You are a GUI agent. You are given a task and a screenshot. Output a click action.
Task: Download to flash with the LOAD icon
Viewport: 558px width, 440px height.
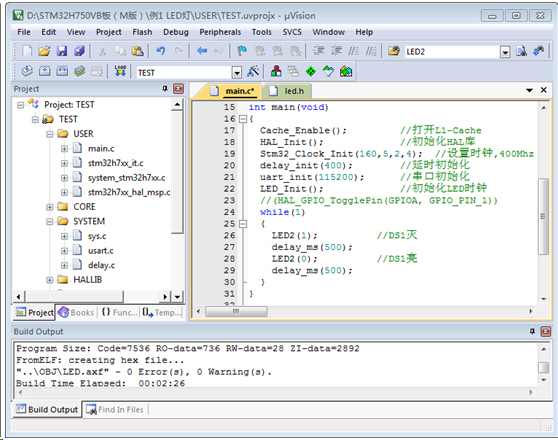point(120,71)
